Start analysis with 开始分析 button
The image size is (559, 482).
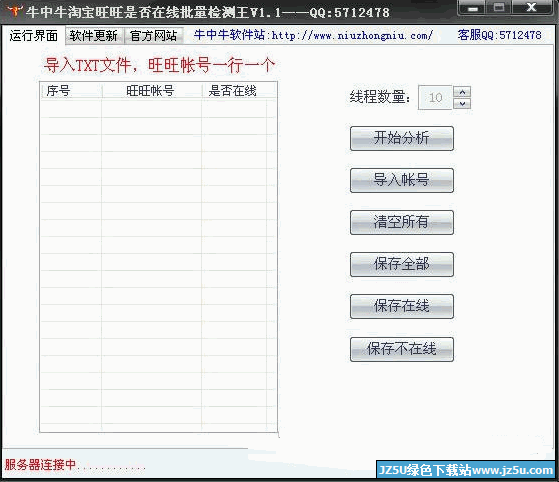click(402, 138)
